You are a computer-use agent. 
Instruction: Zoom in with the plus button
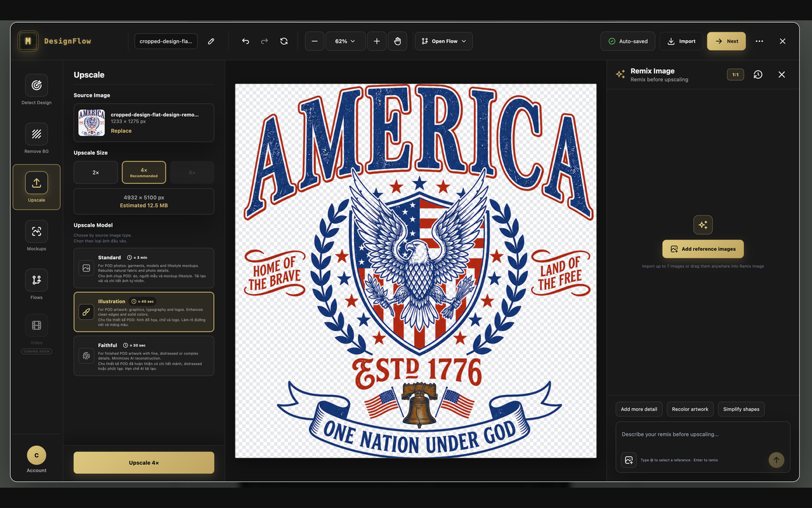tap(377, 41)
